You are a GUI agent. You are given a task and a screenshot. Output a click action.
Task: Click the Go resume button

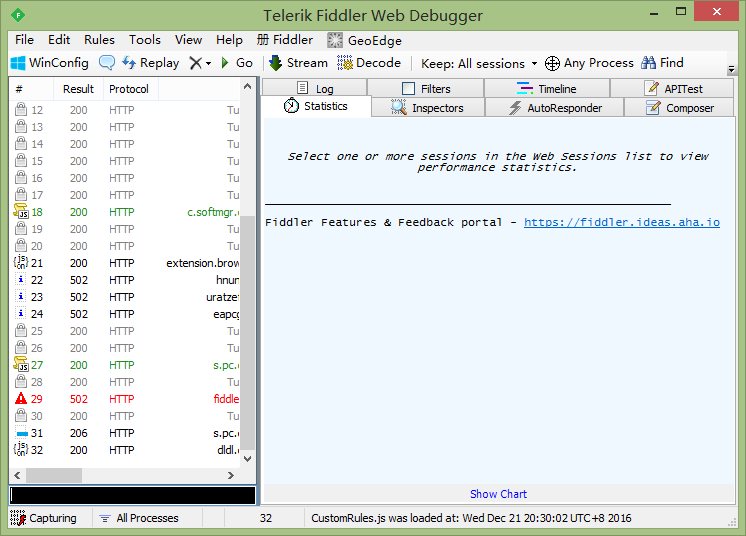click(x=237, y=63)
